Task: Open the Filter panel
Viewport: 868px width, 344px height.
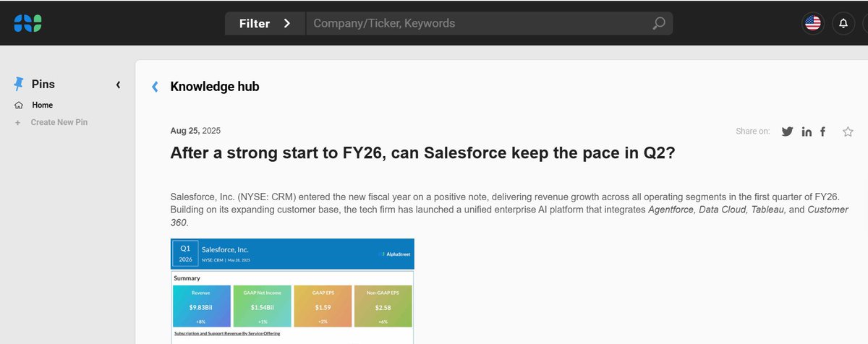Action: tap(265, 23)
